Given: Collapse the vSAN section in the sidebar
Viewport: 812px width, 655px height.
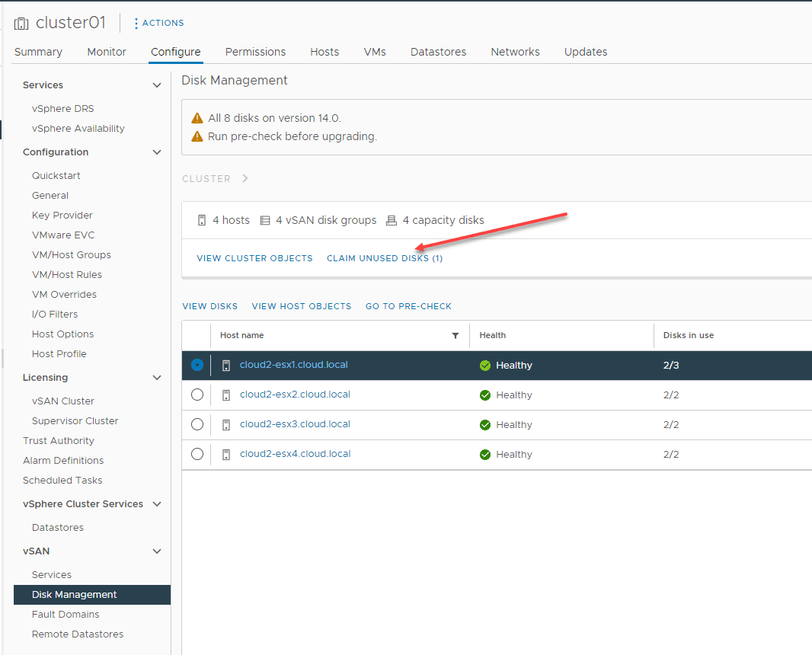Looking at the screenshot, I should tap(156, 551).
